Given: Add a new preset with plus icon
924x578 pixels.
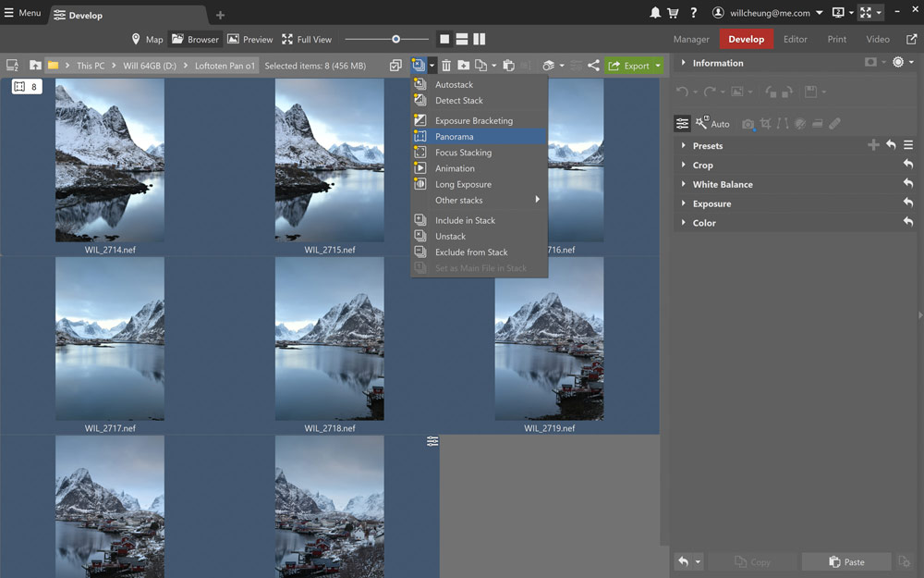Looking at the screenshot, I should point(873,144).
